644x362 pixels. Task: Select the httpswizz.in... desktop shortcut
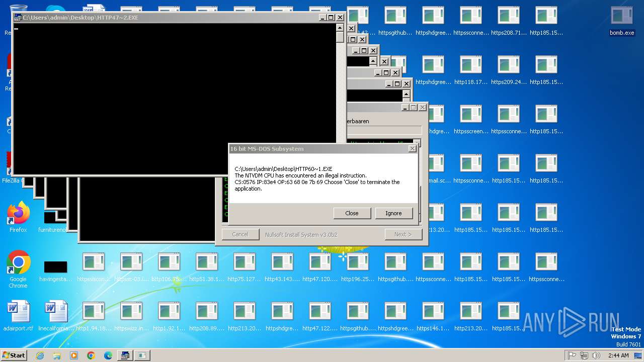131,317
